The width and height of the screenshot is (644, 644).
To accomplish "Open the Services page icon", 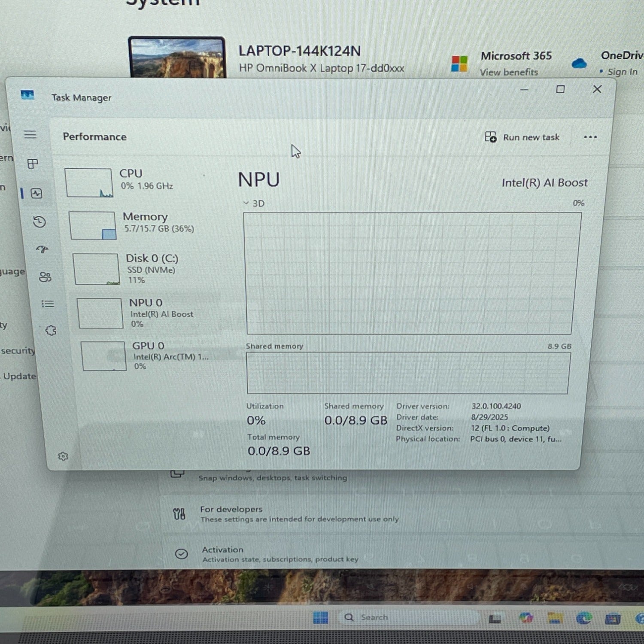I will tap(51, 331).
